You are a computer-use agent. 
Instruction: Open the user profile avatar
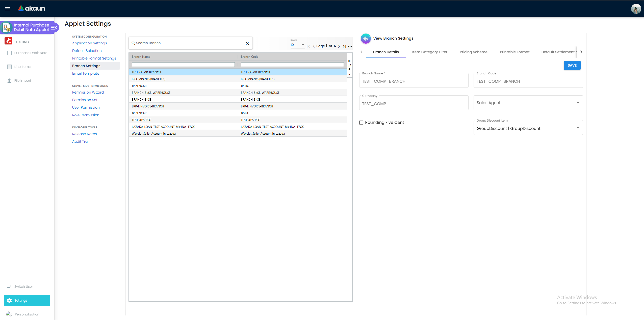coord(636,9)
